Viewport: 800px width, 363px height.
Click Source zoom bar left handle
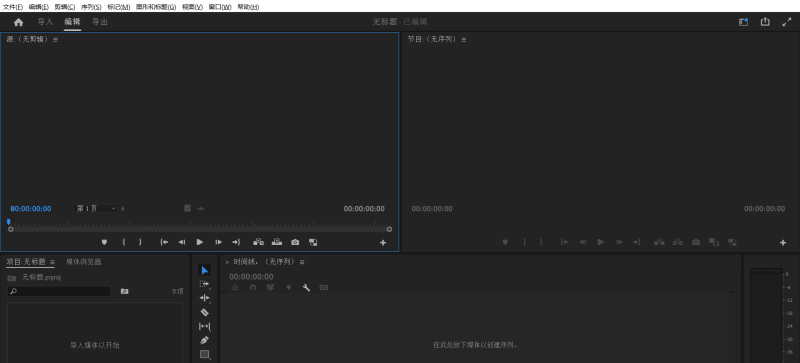pyautogui.click(x=10, y=229)
